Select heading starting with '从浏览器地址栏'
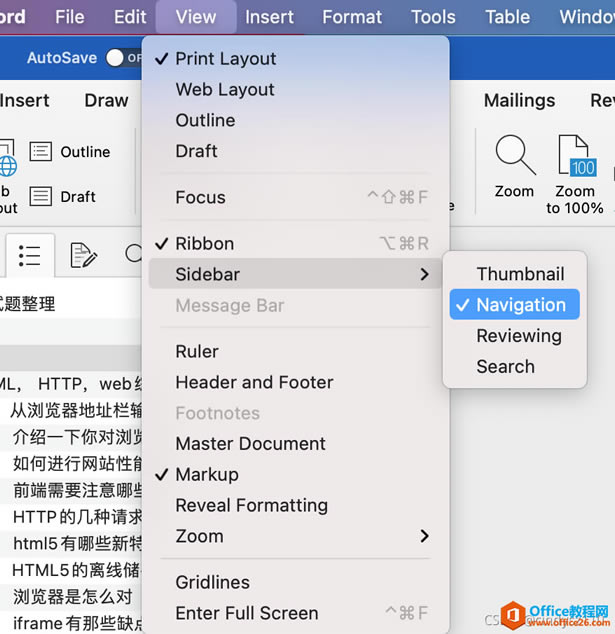Screen dimensions: 615x634 coord(71,411)
